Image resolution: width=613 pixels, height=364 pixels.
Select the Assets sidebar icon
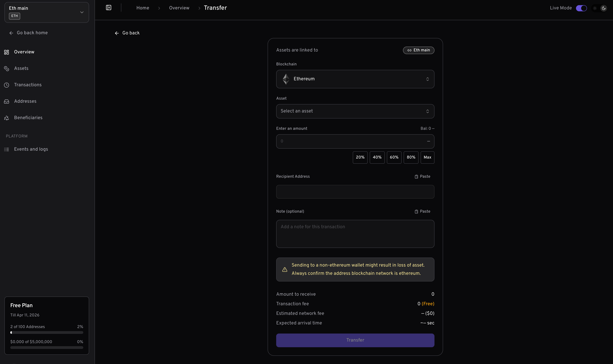point(6,69)
